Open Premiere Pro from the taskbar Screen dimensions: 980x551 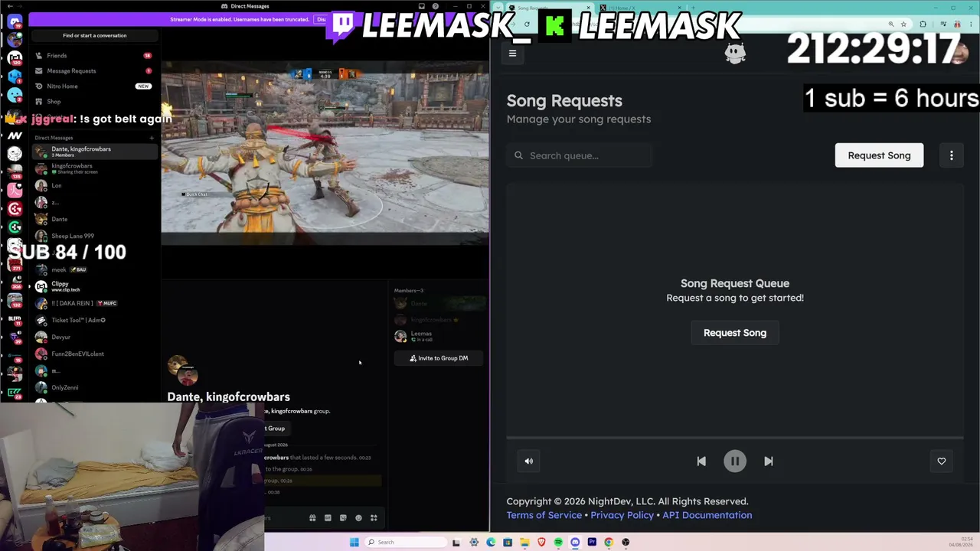(592, 543)
